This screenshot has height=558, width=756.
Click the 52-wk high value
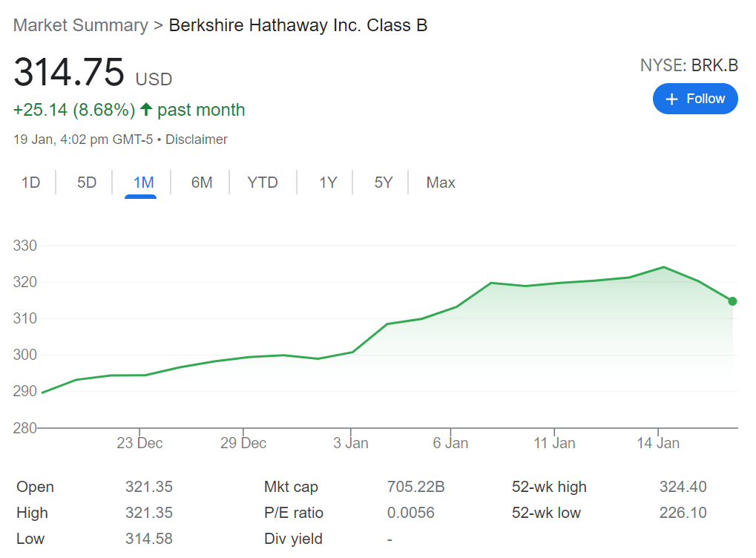tap(683, 487)
